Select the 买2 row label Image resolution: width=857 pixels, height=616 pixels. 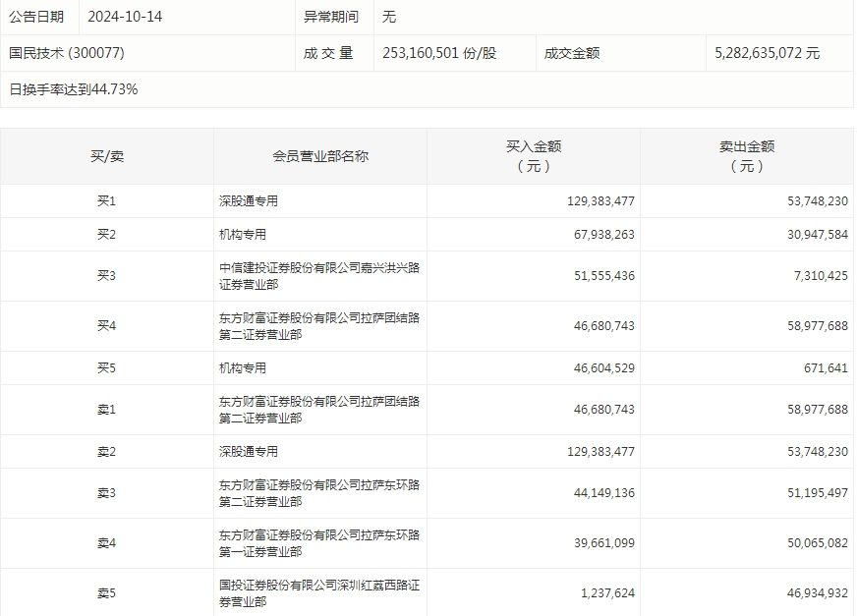(106, 235)
